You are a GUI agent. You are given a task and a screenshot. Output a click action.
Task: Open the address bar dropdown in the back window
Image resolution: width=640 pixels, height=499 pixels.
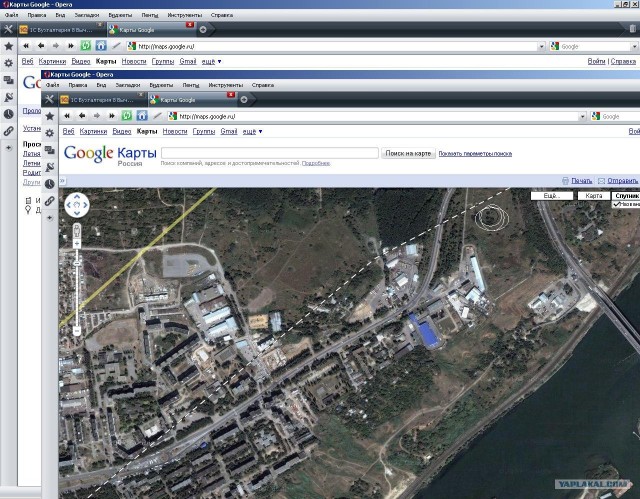[x=542, y=47]
